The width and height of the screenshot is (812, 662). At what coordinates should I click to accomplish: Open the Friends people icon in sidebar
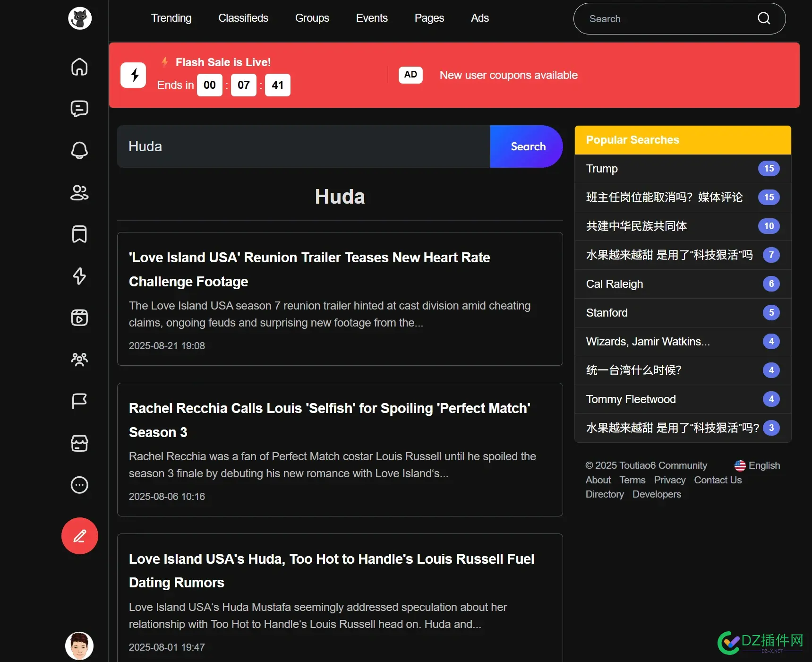pos(79,192)
